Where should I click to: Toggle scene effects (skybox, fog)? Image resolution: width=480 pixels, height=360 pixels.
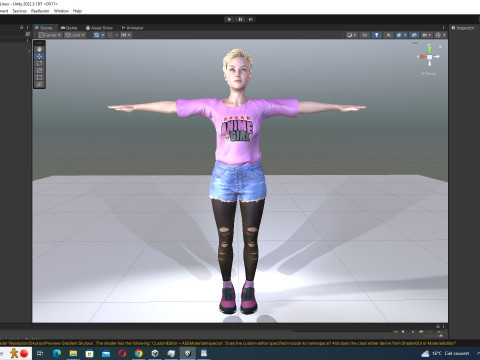(399, 35)
